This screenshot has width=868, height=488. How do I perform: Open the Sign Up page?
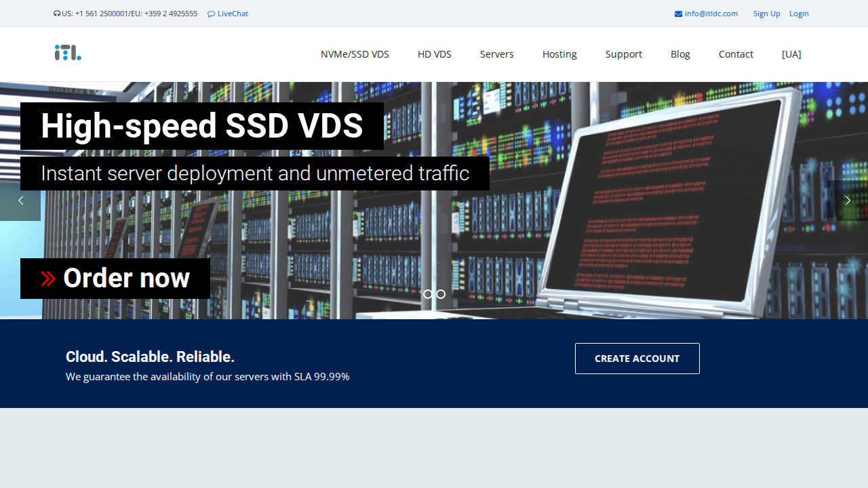coord(766,14)
